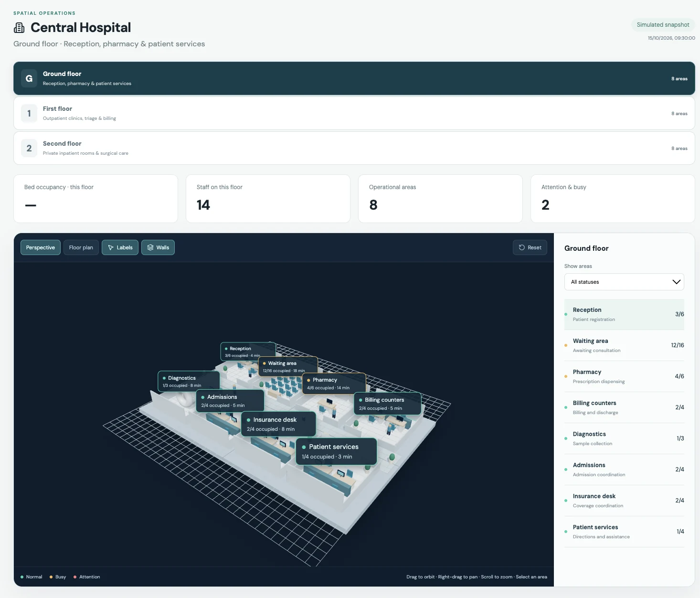Select Waiting area in the area list
This screenshot has width=700, height=598.
tap(624, 345)
